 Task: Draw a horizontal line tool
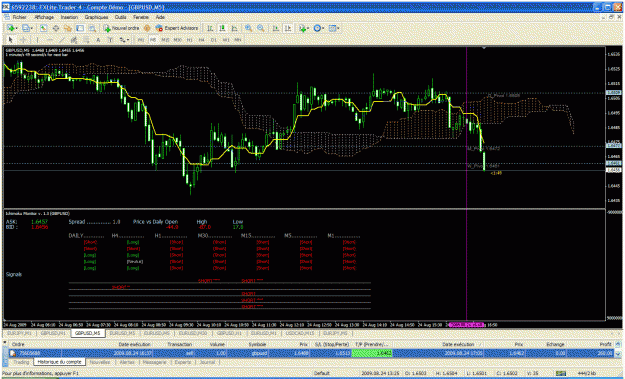[49, 40]
